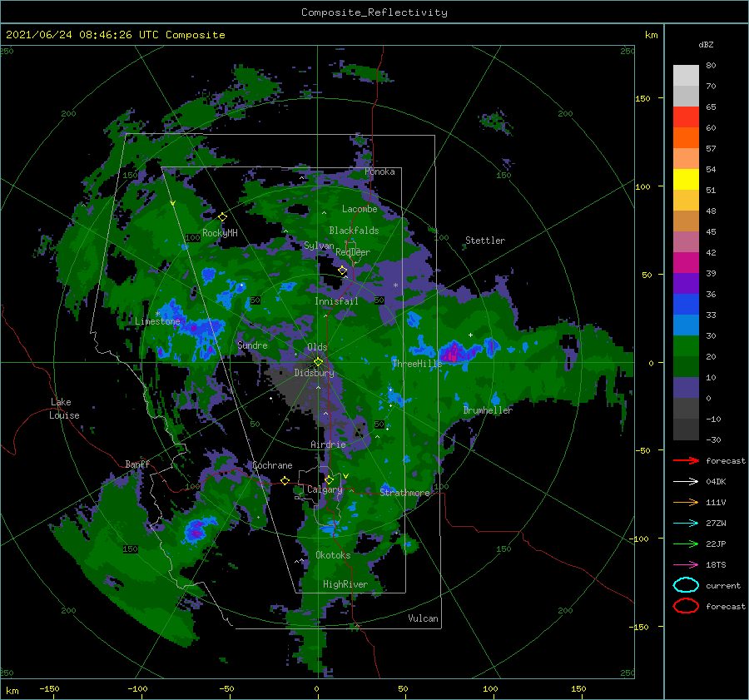This screenshot has height=700, width=749.
Task: Click the Composite_Reflectivity title text
Action: (374, 12)
